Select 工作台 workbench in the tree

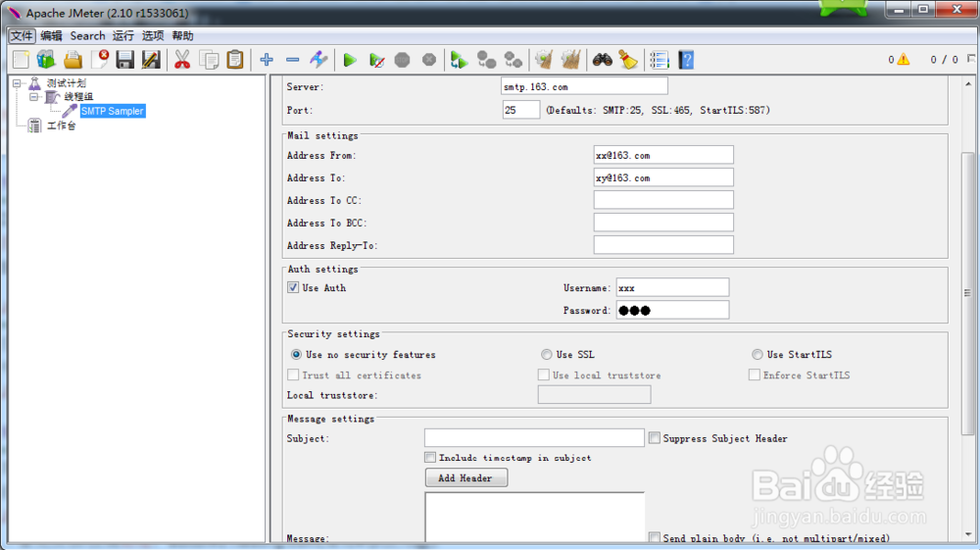click(x=61, y=125)
